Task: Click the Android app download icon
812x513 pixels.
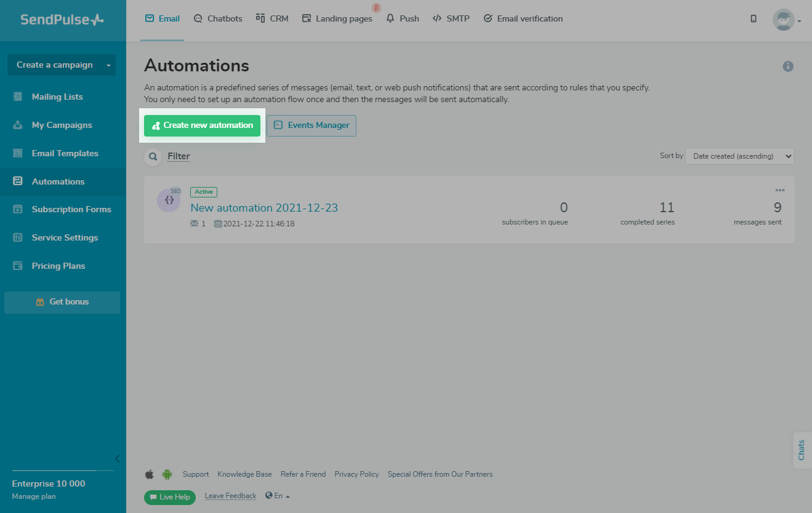Action: point(167,474)
